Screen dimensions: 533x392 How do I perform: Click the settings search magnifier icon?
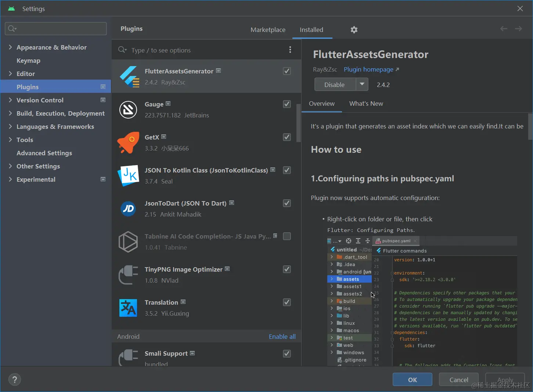(x=12, y=29)
